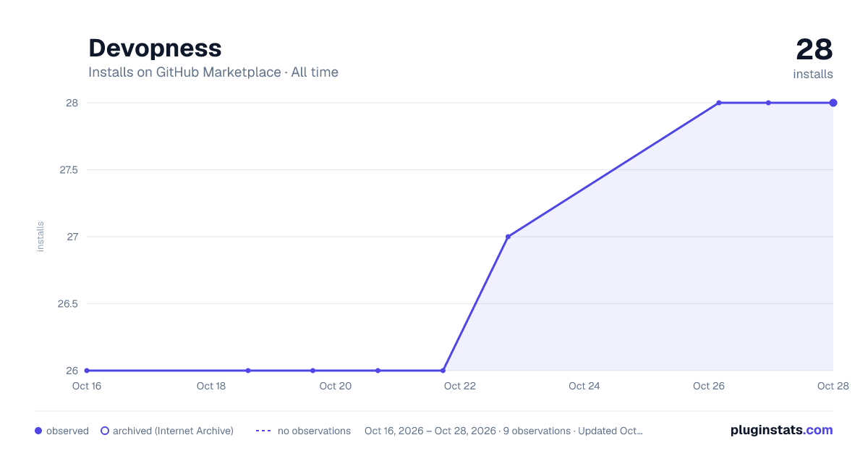
Task: Click the first data point reaching 28 near Oct 26
Action: 719,103
